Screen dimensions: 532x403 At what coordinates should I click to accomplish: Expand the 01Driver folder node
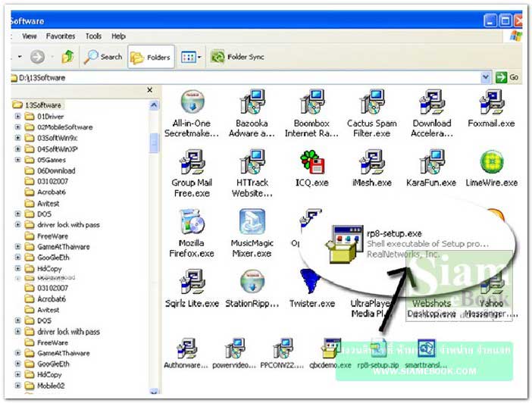[17, 117]
